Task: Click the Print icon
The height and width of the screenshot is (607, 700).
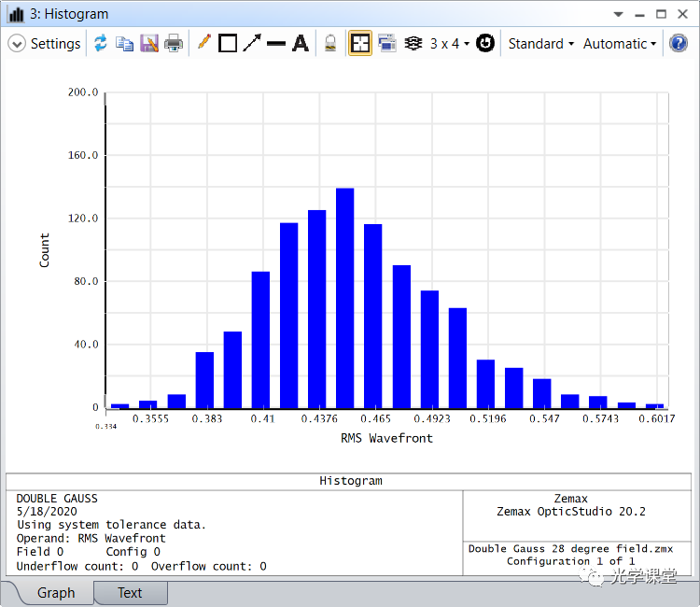Action: (174, 44)
